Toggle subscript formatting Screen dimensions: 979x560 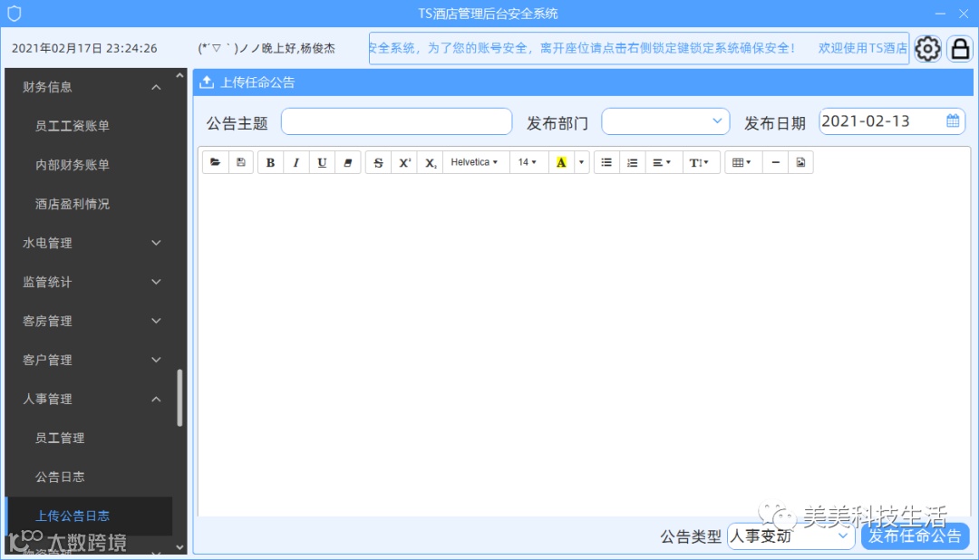tap(431, 162)
